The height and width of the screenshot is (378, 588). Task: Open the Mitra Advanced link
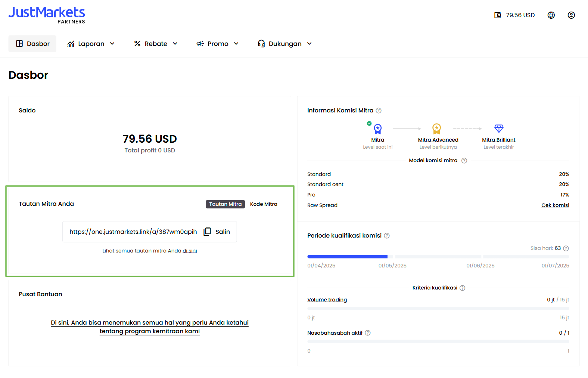click(x=438, y=140)
